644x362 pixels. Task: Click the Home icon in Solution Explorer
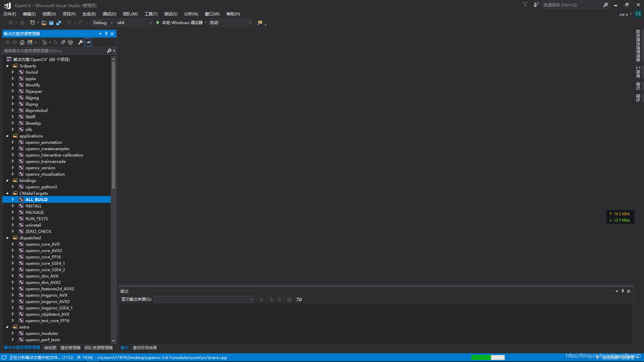pos(22,42)
